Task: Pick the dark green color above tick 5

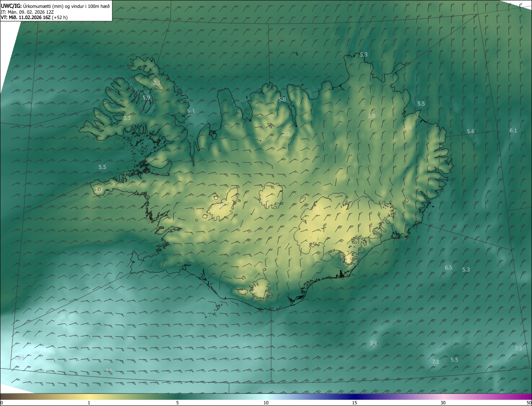Action: [x=177, y=396]
